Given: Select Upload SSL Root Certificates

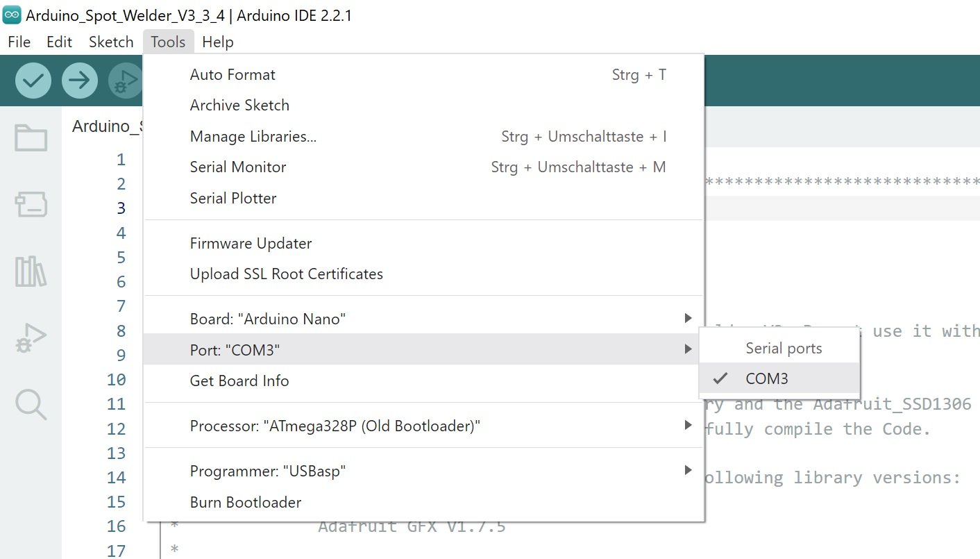Looking at the screenshot, I should (x=423, y=274).
